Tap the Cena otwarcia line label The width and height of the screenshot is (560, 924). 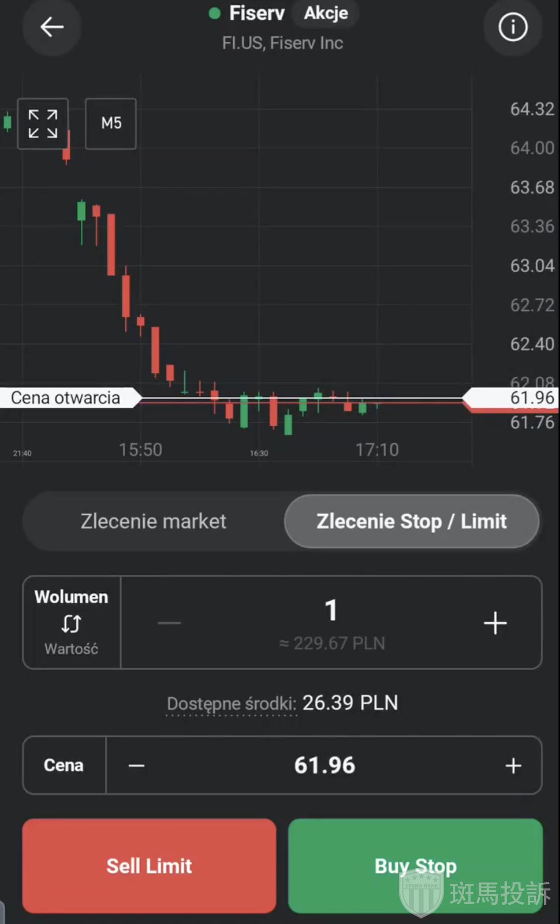pyautogui.click(x=66, y=398)
